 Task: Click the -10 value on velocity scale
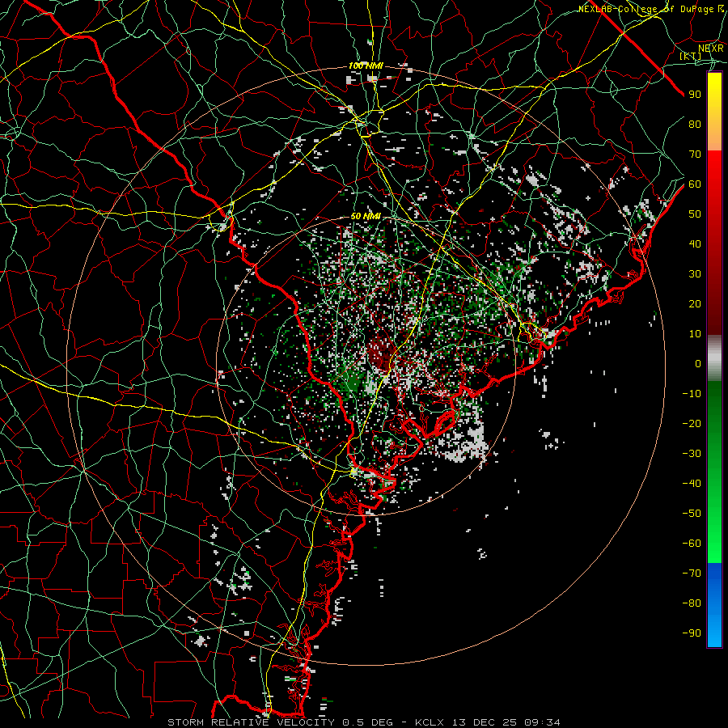point(692,394)
